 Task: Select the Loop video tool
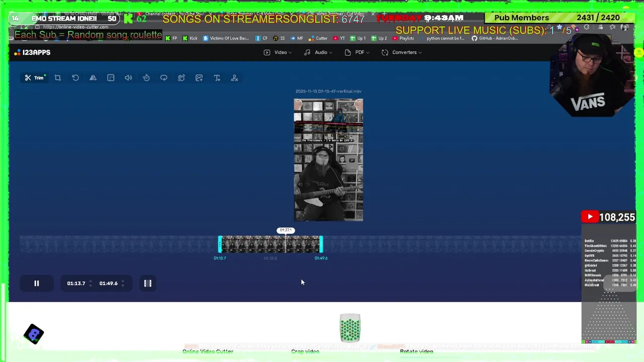[x=164, y=78]
